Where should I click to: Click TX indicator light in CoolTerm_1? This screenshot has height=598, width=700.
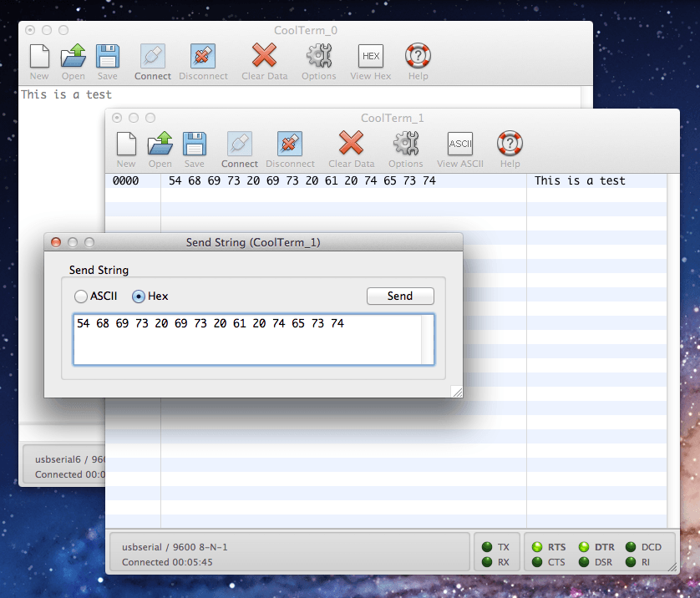487,547
